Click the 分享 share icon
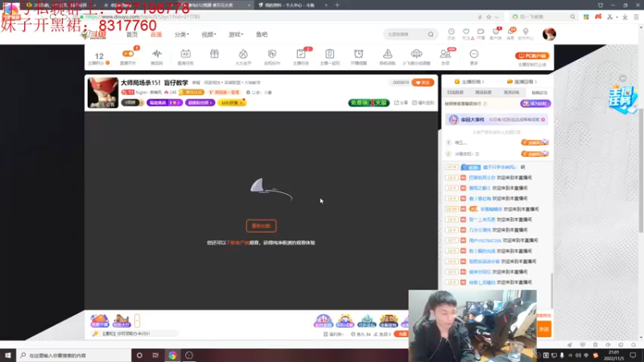Viewport: 644px width, 362px height. pyautogui.click(x=401, y=103)
